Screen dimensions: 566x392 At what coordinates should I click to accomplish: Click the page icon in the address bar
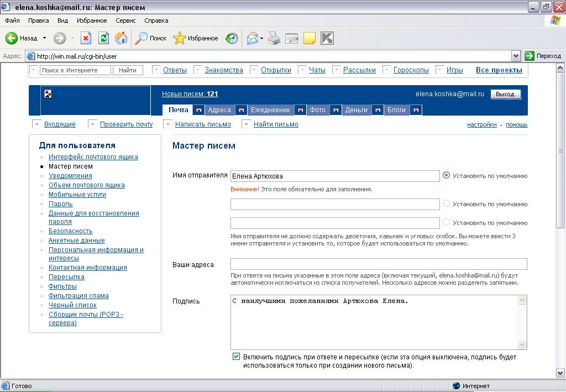point(31,56)
